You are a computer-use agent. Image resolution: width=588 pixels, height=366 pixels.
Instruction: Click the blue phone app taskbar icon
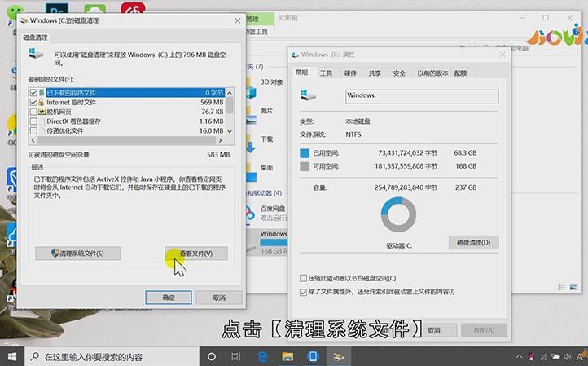(313, 356)
